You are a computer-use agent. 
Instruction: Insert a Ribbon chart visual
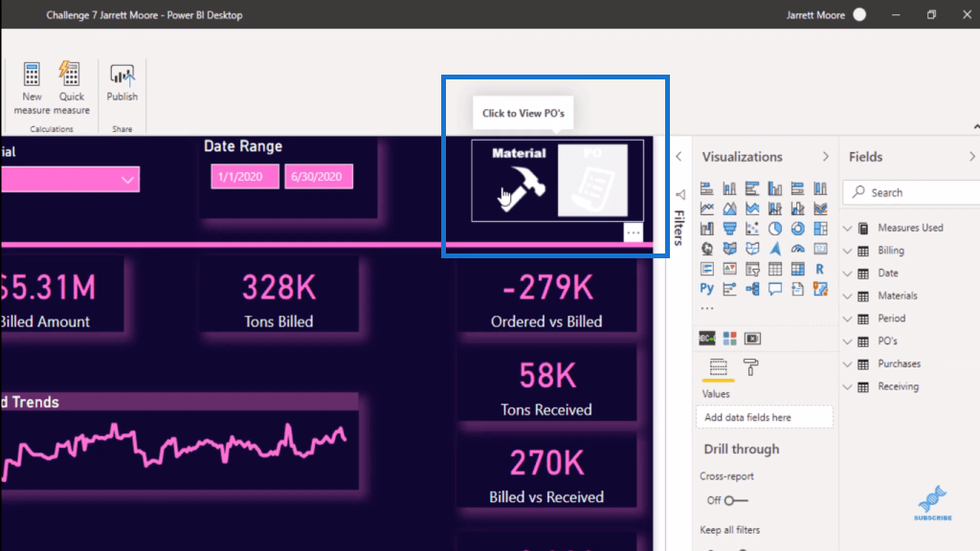[820, 209]
